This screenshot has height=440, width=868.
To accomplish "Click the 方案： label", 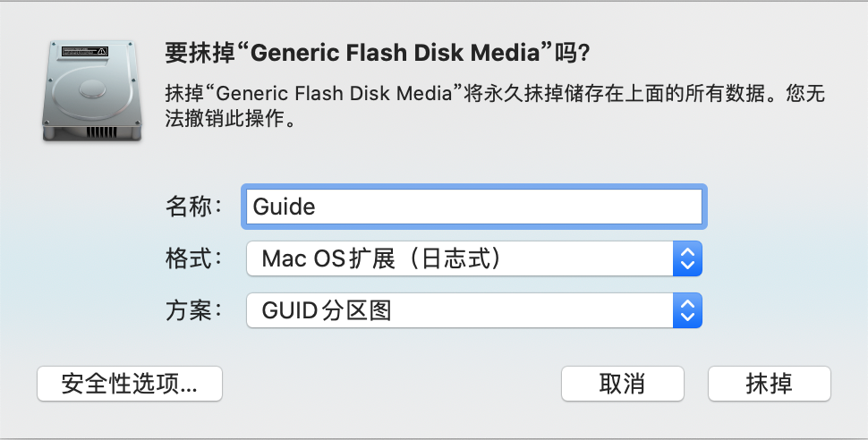I will 194,310.
